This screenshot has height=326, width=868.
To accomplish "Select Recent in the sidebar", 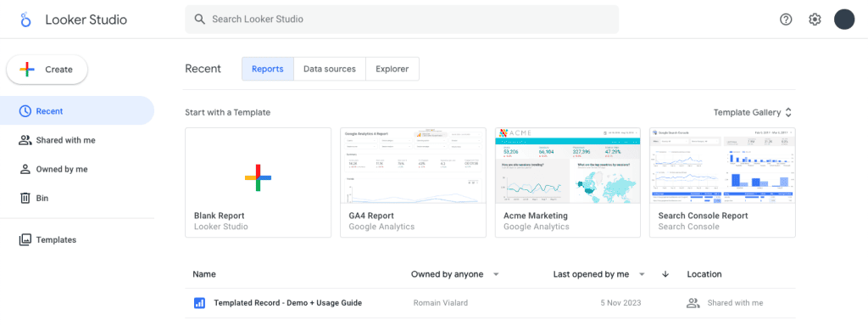I will (77, 111).
